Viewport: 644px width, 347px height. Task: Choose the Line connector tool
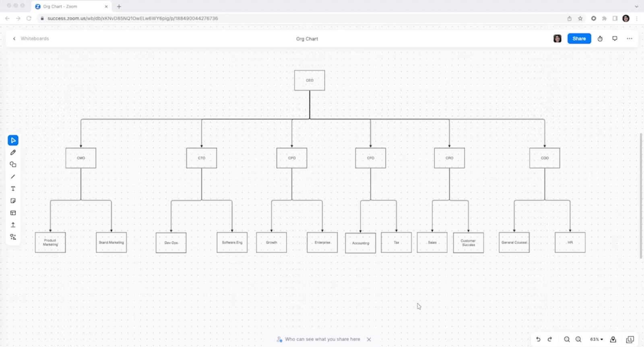point(13,177)
